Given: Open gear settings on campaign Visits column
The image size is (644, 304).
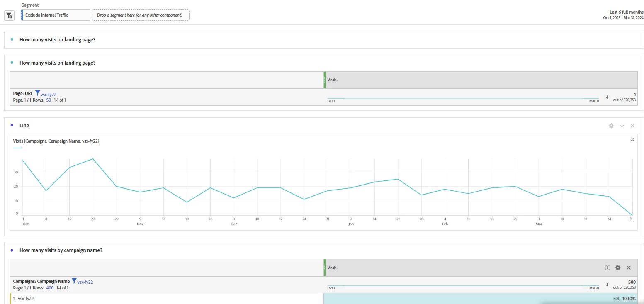Looking at the screenshot, I should tap(618, 268).
